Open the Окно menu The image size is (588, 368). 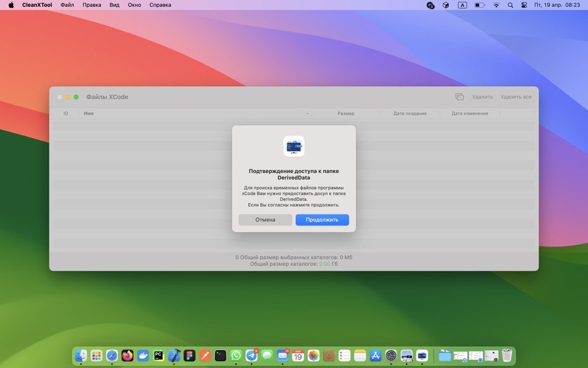pos(134,5)
